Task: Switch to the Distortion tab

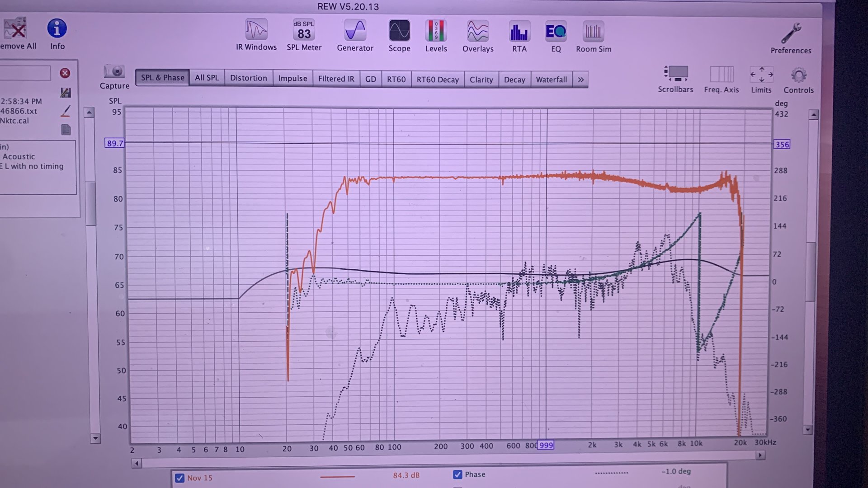Action: pyautogui.click(x=248, y=78)
